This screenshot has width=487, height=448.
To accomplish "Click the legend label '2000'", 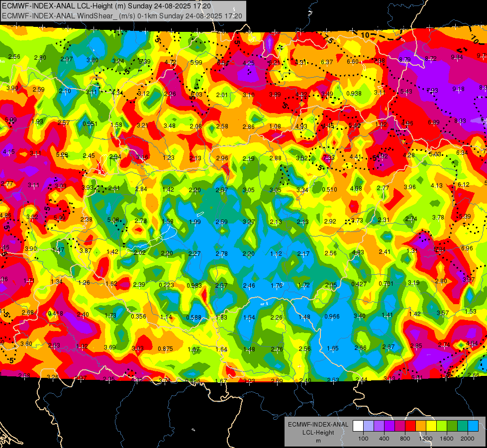I will pos(468,439).
